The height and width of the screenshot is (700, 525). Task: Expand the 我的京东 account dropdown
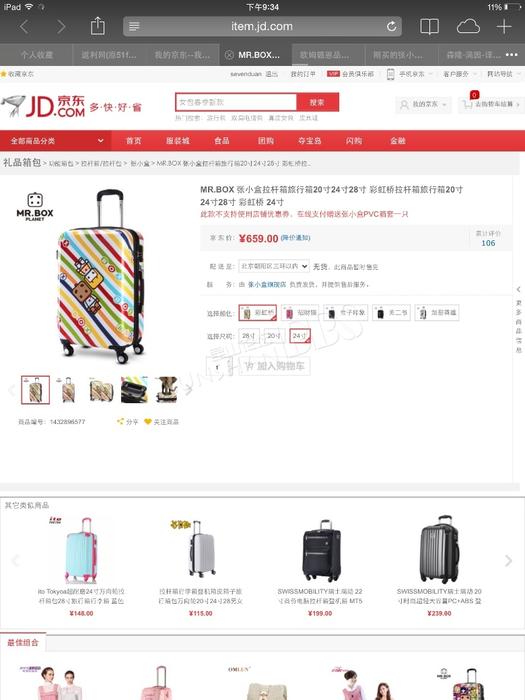[423, 104]
